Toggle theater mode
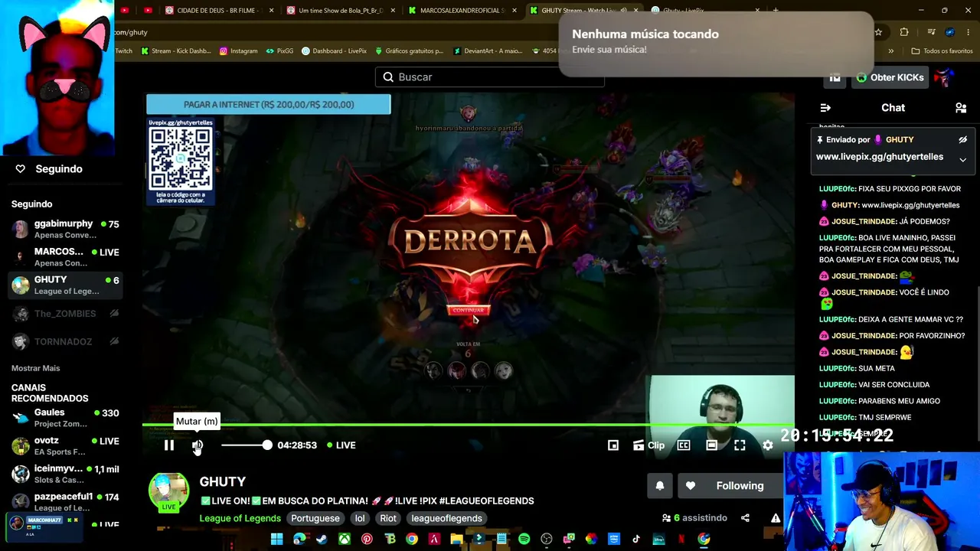 pyautogui.click(x=711, y=445)
